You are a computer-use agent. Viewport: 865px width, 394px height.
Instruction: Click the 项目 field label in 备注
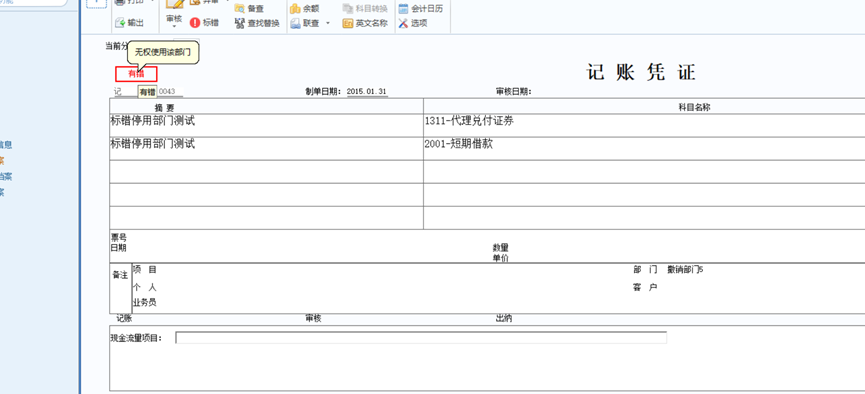click(x=145, y=270)
